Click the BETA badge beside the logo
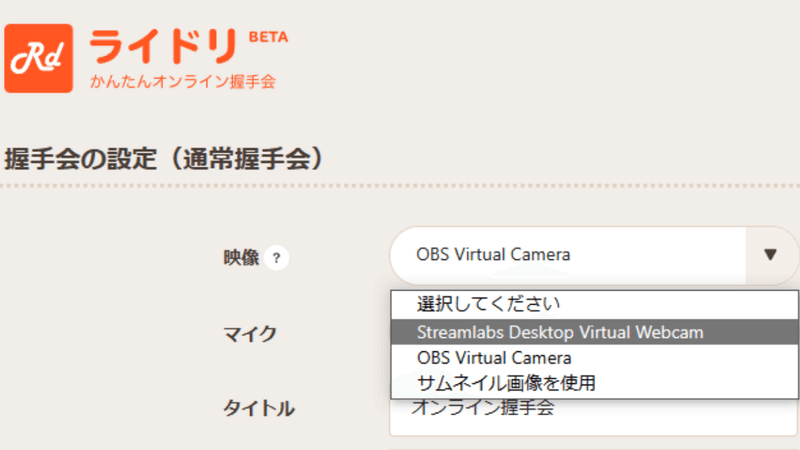800x450 pixels. click(268, 37)
